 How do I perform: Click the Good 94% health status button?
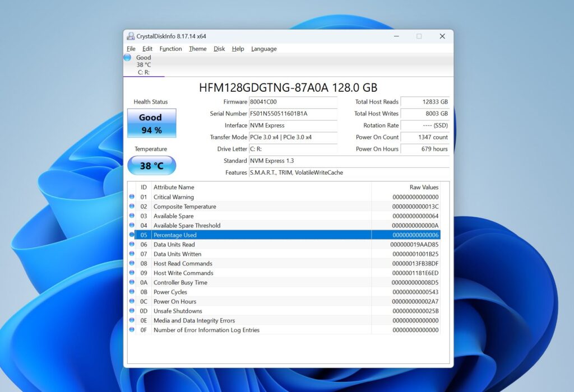151,123
